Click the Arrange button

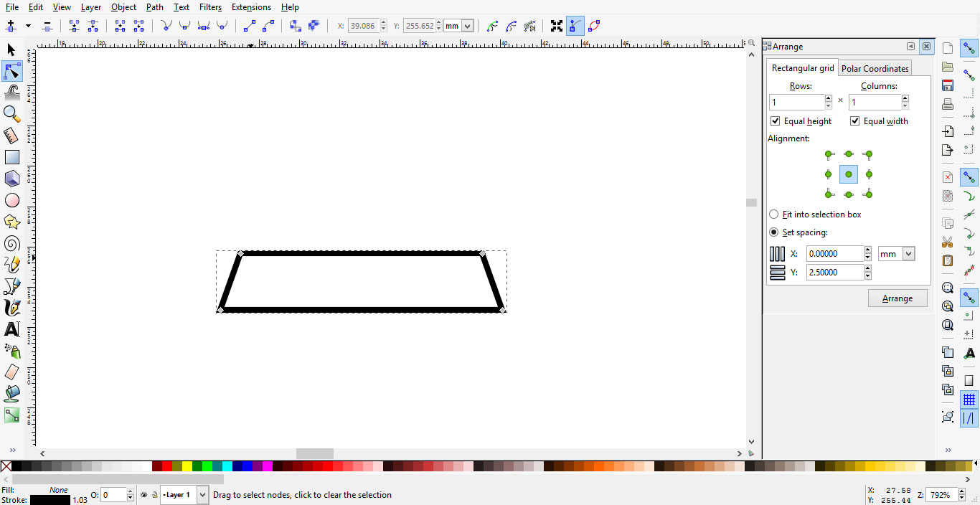pos(897,298)
